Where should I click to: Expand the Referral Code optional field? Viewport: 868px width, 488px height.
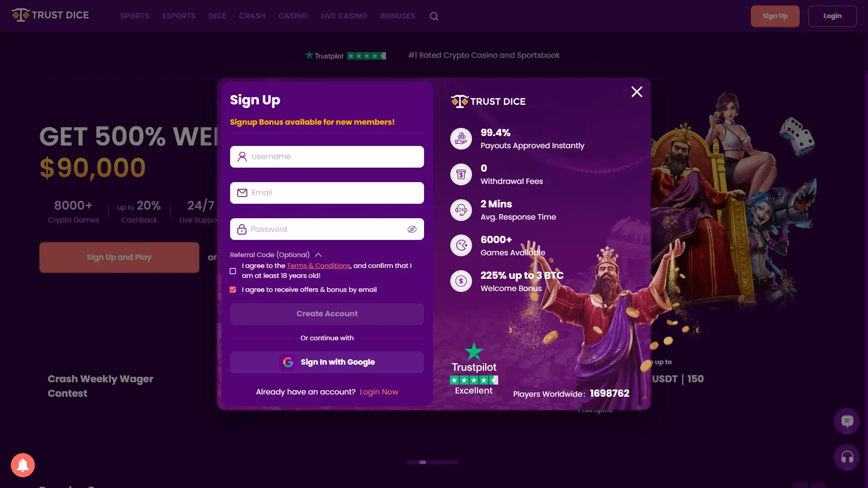(x=318, y=254)
